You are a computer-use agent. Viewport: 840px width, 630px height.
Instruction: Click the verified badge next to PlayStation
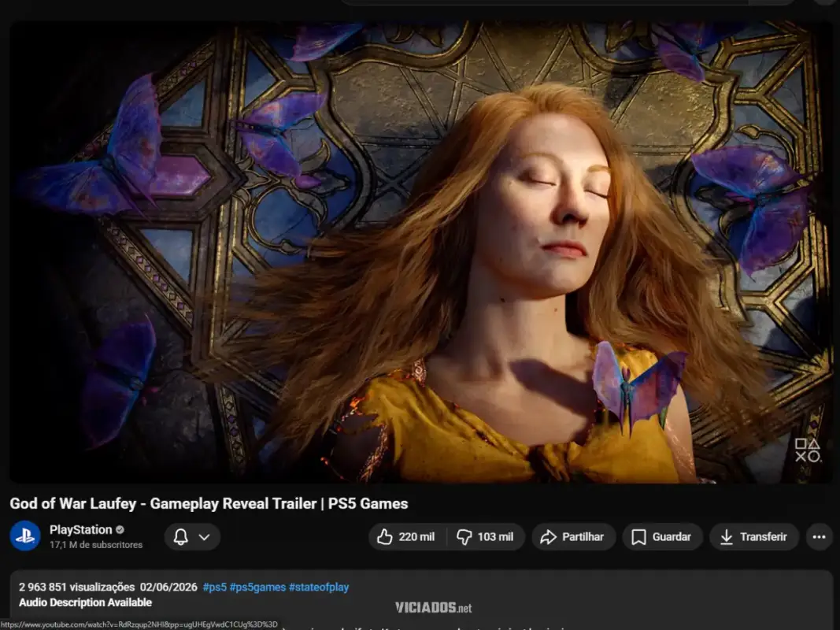120,530
